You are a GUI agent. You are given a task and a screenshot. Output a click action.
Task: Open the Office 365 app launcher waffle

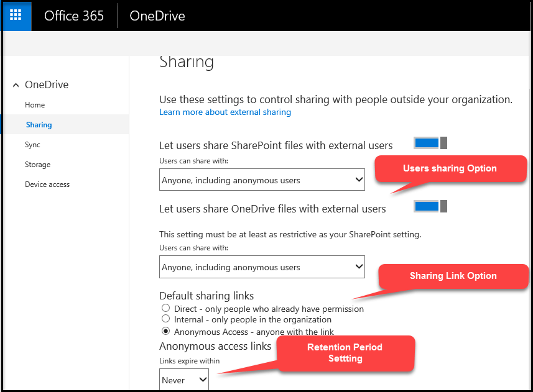pos(16,16)
